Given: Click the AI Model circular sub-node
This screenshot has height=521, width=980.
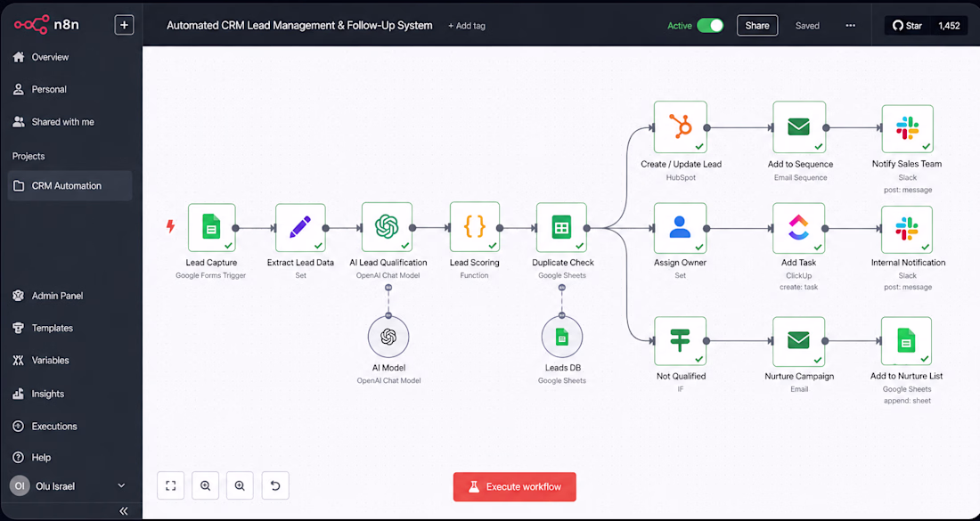Looking at the screenshot, I should 388,337.
